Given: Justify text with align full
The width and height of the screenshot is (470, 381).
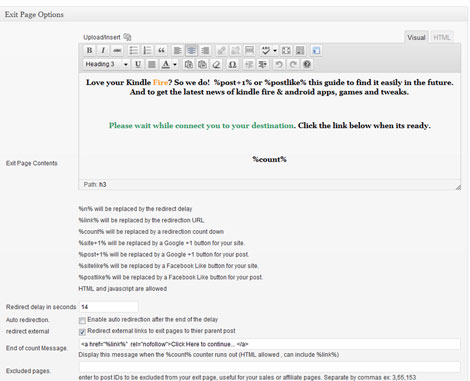Looking at the screenshot, I should [152, 64].
